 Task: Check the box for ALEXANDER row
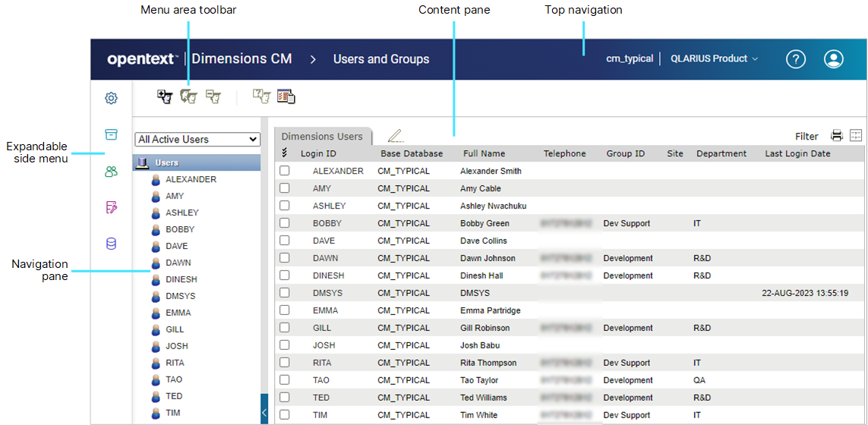point(285,171)
